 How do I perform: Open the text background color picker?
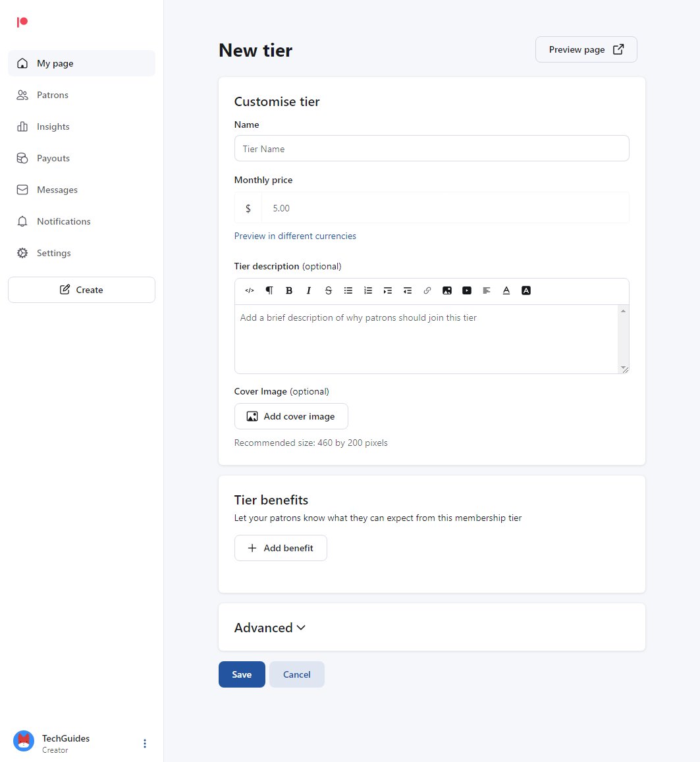click(526, 290)
